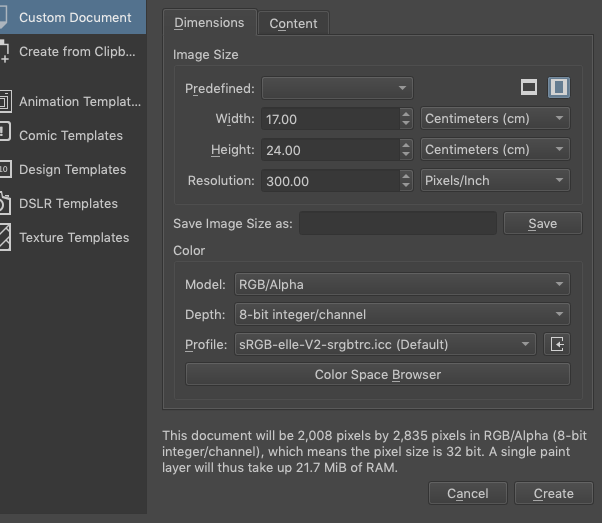Open Width unit Centimeters dropdown

coord(495,119)
